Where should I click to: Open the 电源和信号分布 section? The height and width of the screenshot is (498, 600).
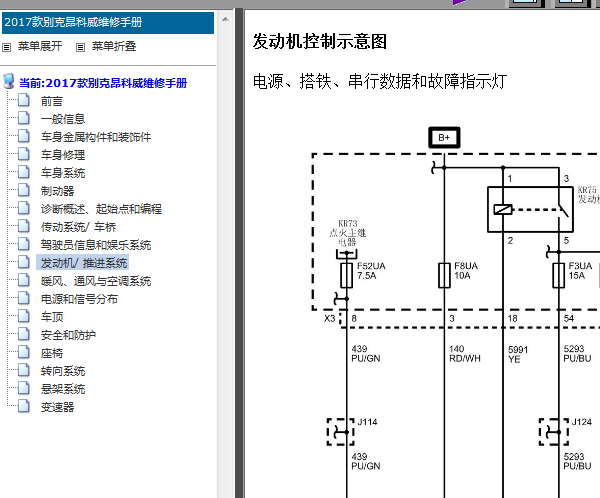point(79,299)
